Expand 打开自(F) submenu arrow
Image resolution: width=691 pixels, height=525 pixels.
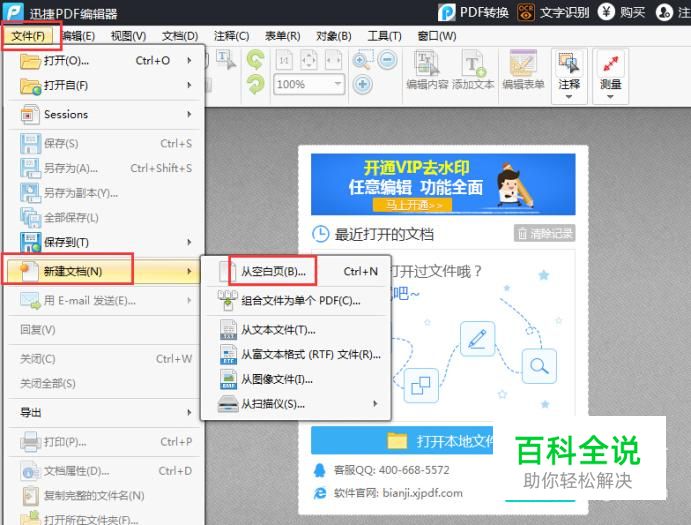pyautogui.click(x=189, y=85)
